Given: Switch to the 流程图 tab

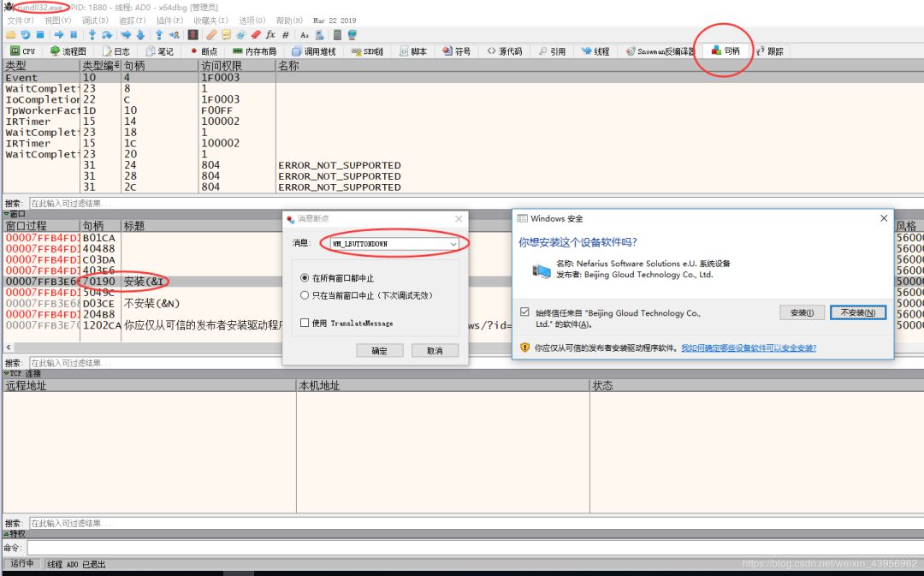Looking at the screenshot, I should (68, 51).
